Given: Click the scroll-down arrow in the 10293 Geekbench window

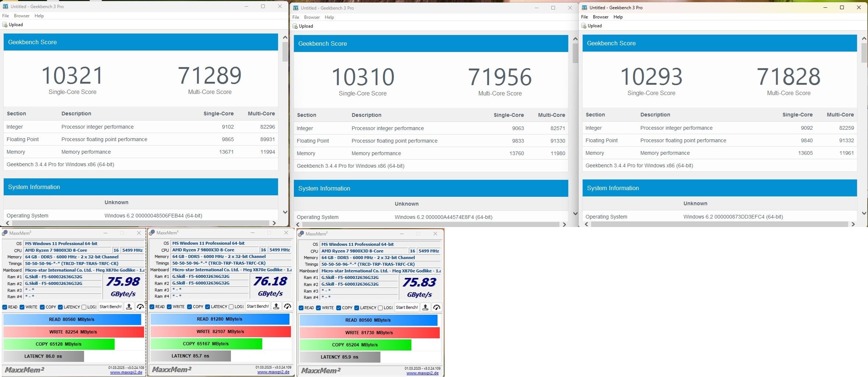Looking at the screenshot, I should [864, 213].
